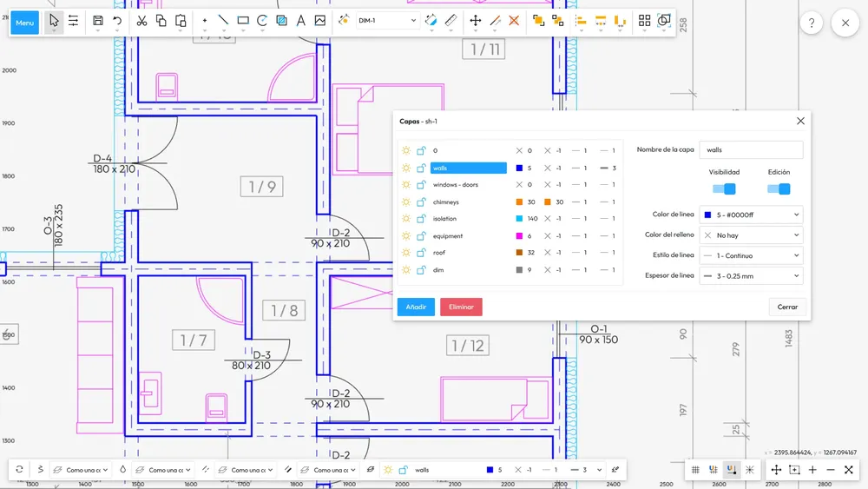Image resolution: width=868 pixels, height=489 pixels.
Task: Click the Añadir button
Action: 416,307
